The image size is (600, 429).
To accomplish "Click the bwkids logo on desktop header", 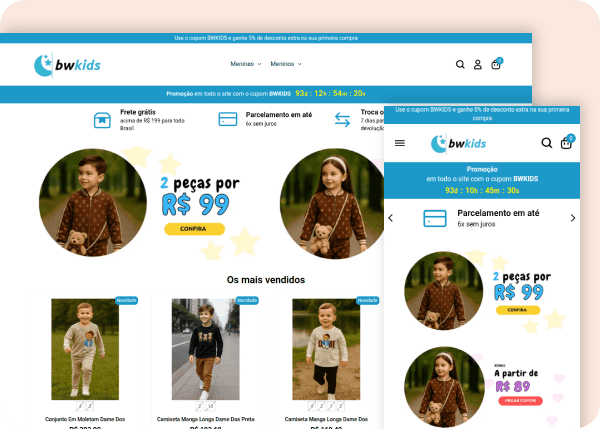I will click(x=67, y=65).
